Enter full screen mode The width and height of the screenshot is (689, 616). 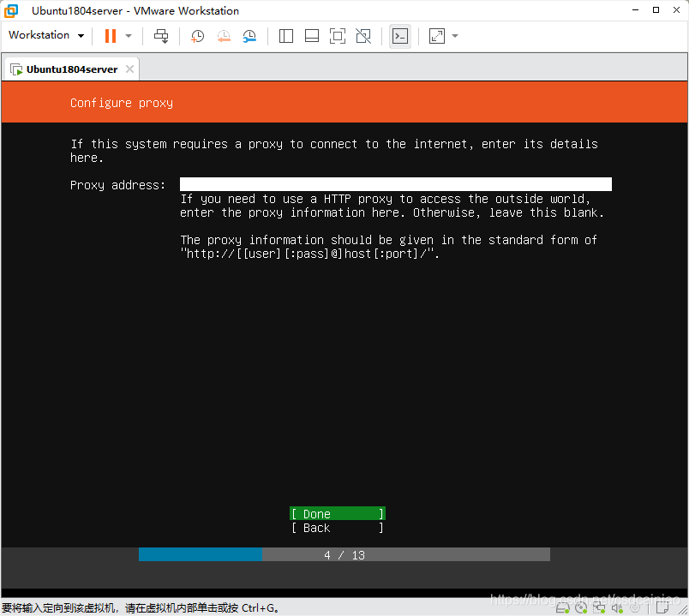[x=338, y=36]
